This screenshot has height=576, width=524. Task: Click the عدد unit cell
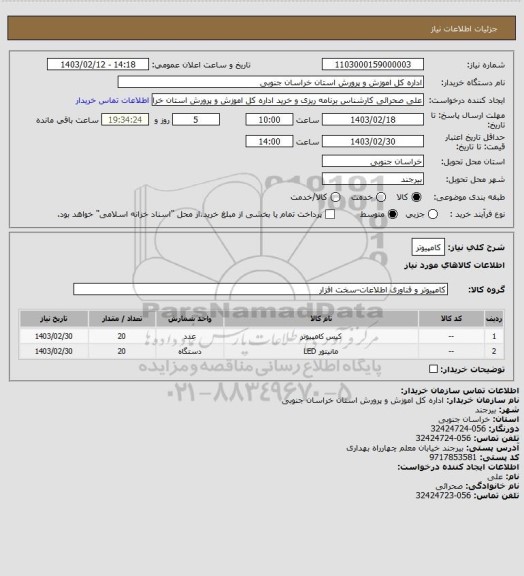pyautogui.click(x=190, y=336)
